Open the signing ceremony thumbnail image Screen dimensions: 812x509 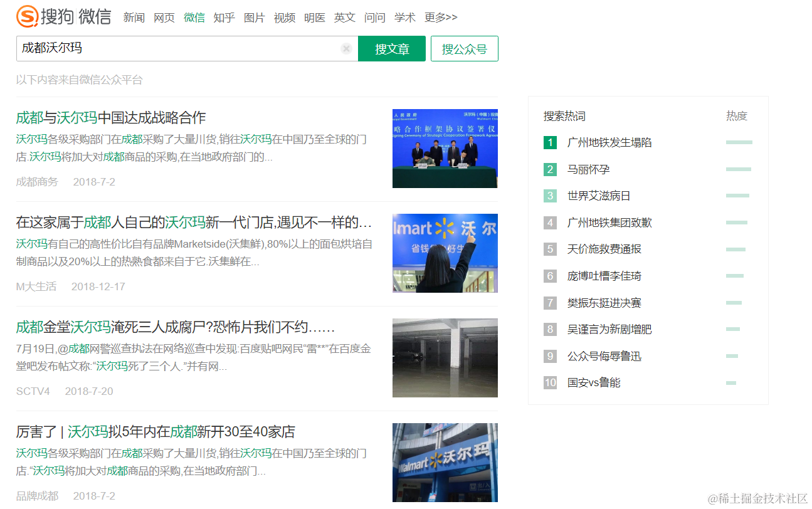445,149
